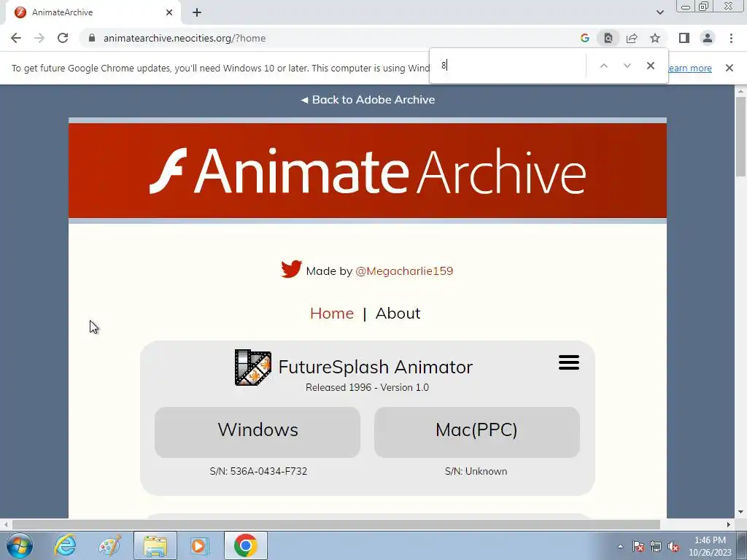Screen dimensions: 747x560
Task: Open Paint from the taskbar
Action: (109, 545)
